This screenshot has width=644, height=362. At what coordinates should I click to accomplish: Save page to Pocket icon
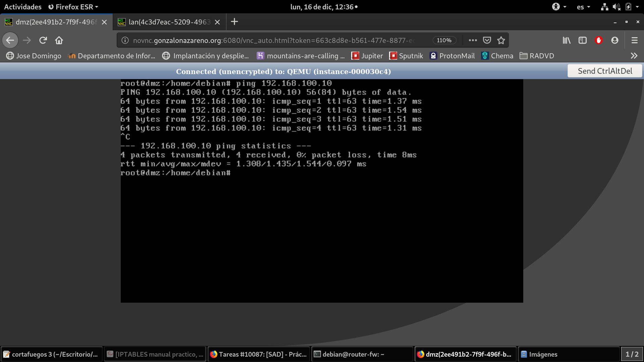[x=487, y=40]
